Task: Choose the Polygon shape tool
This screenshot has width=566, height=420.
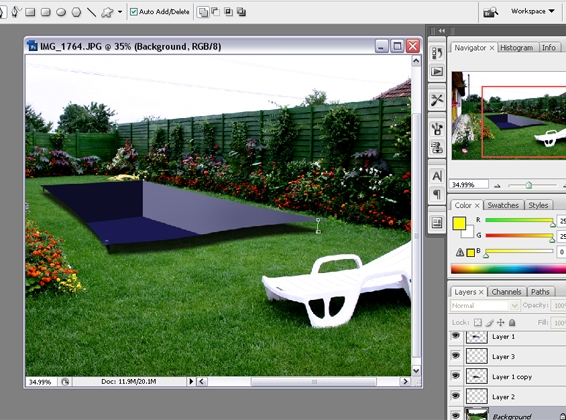Action: click(x=76, y=12)
